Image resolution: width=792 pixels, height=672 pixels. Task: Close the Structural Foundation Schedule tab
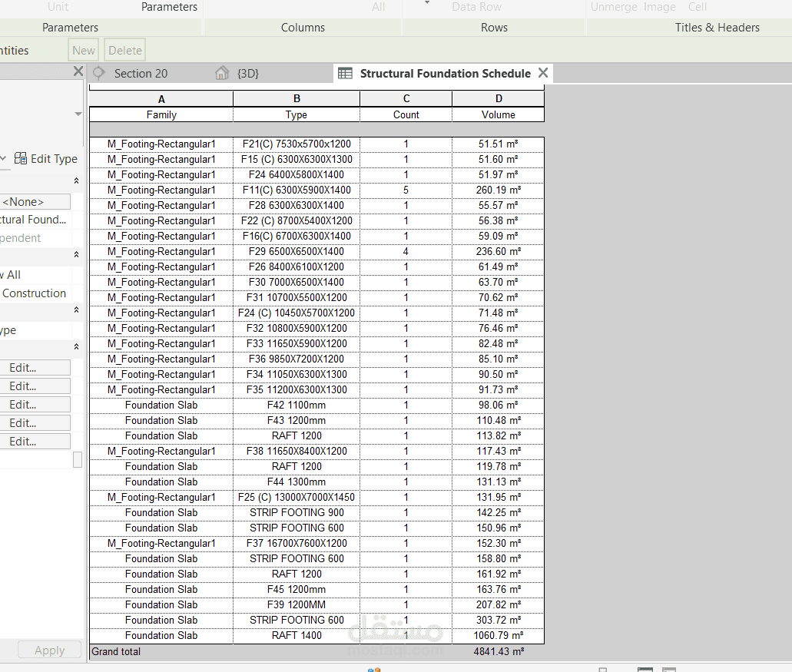[x=543, y=73]
